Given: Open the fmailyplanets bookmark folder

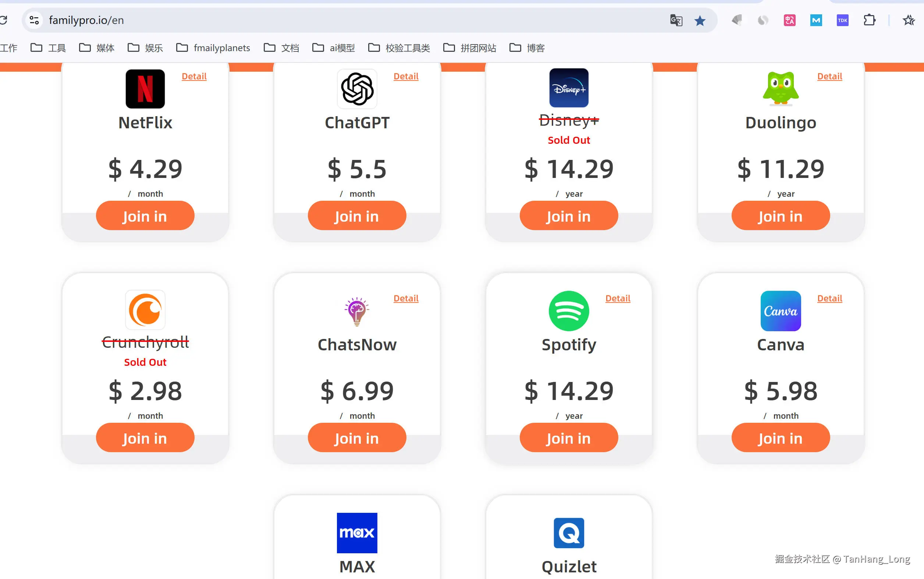Looking at the screenshot, I should point(213,48).
